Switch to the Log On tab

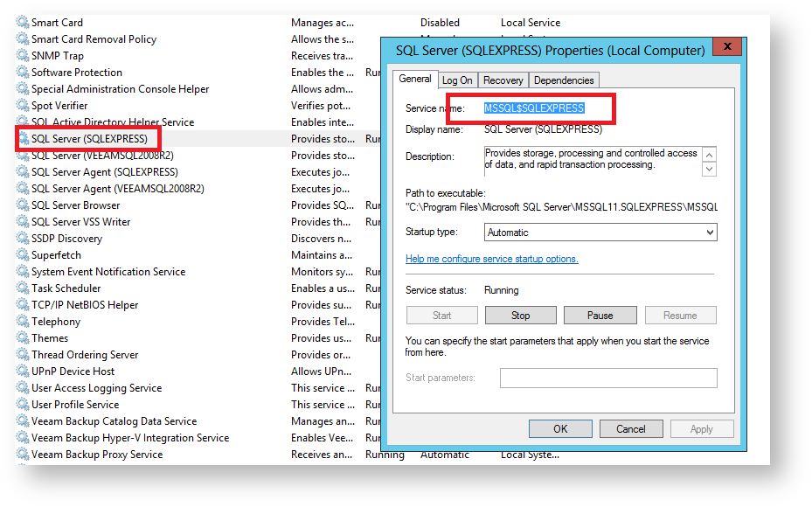(x=456, y=80)
